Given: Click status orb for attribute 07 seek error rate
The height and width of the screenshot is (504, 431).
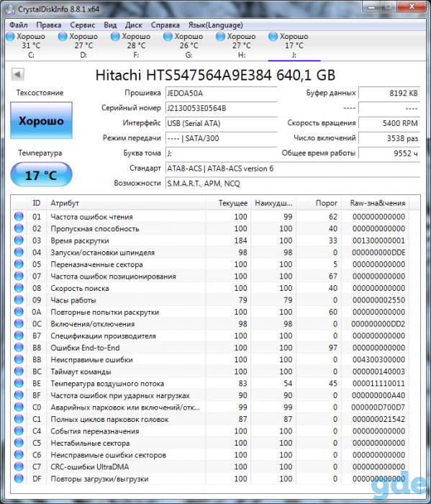Looking at the screenshot, I should click(x=19, y=276).
